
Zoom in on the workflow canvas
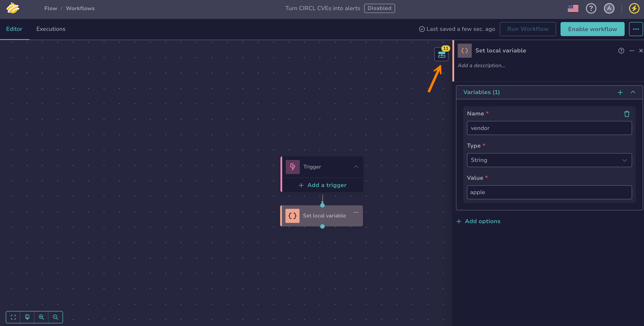pyautogui.click(x=41, y=317)
